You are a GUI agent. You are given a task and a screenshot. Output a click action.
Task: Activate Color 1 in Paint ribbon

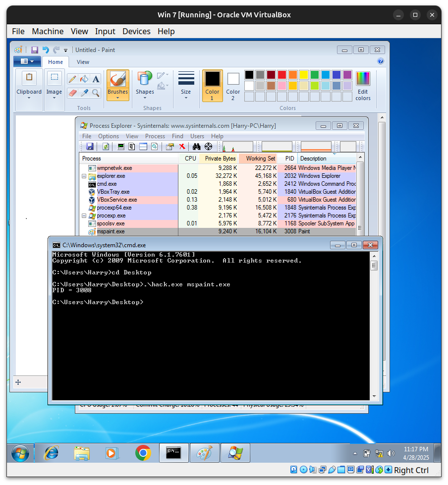212,86
